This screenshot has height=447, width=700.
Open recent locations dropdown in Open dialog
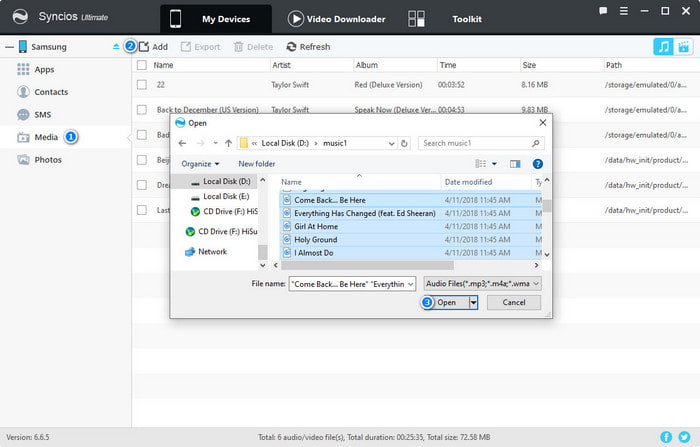[x=215, y=143]
